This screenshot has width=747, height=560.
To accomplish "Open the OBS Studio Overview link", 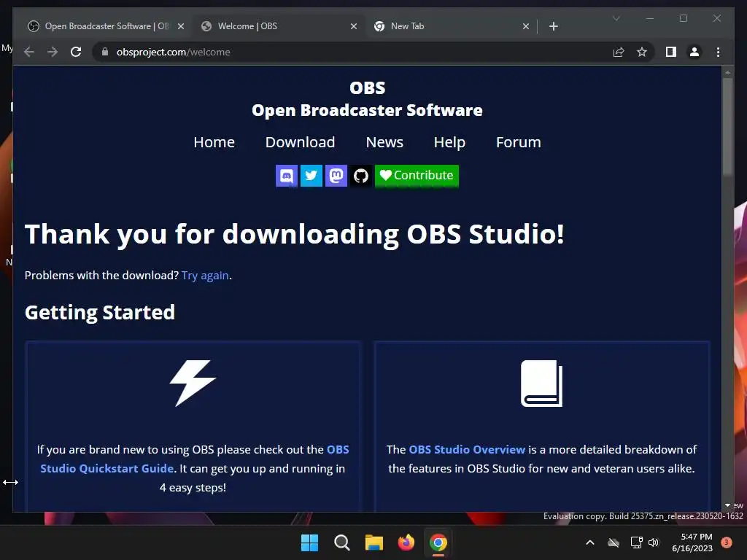I will pos(467,449).
